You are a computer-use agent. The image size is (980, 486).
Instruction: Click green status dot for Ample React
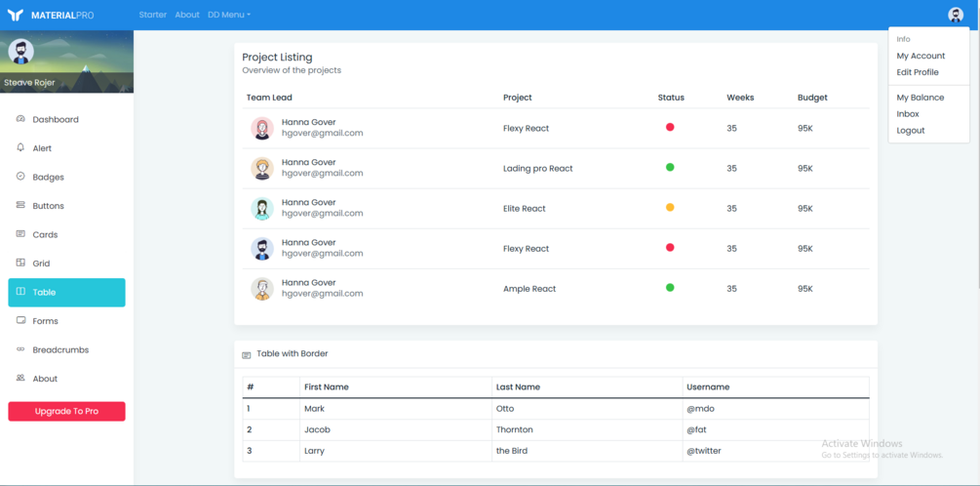click(x=670, y=287)
